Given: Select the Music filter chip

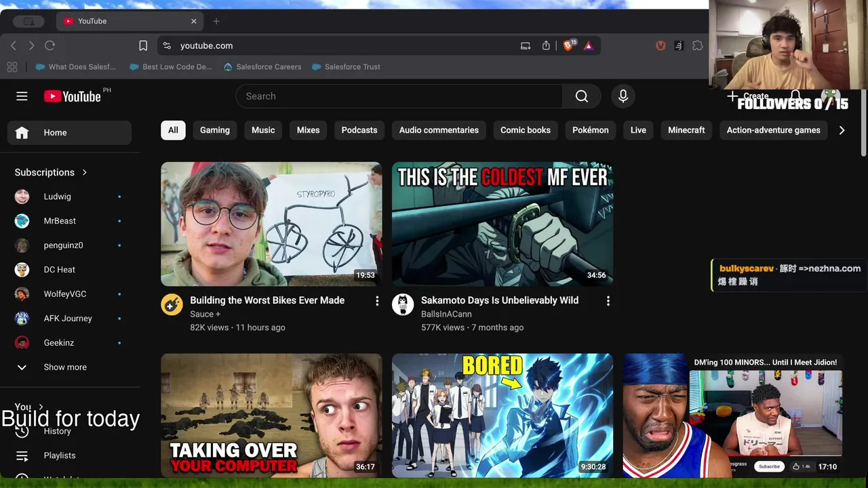Looking at the screenshot, I should (x=263, y=130).
